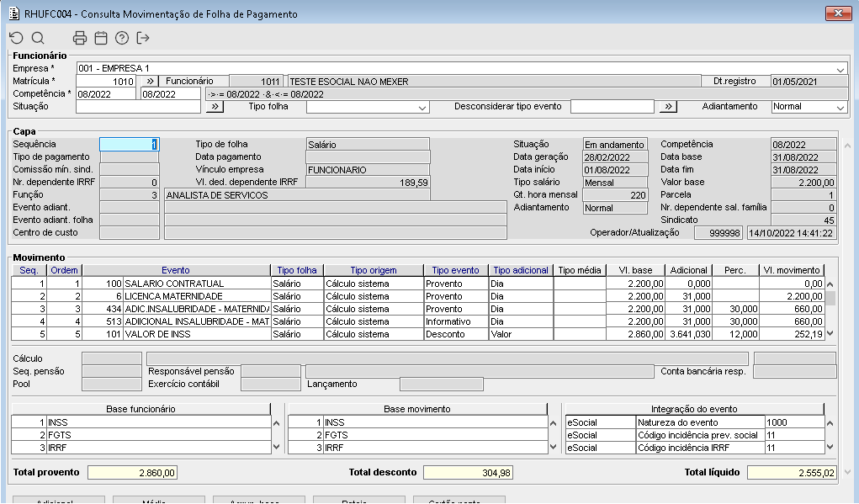Click the magnifying glass search icon
Viewport: 859px width, 504px height.
[x=38, y=38]
